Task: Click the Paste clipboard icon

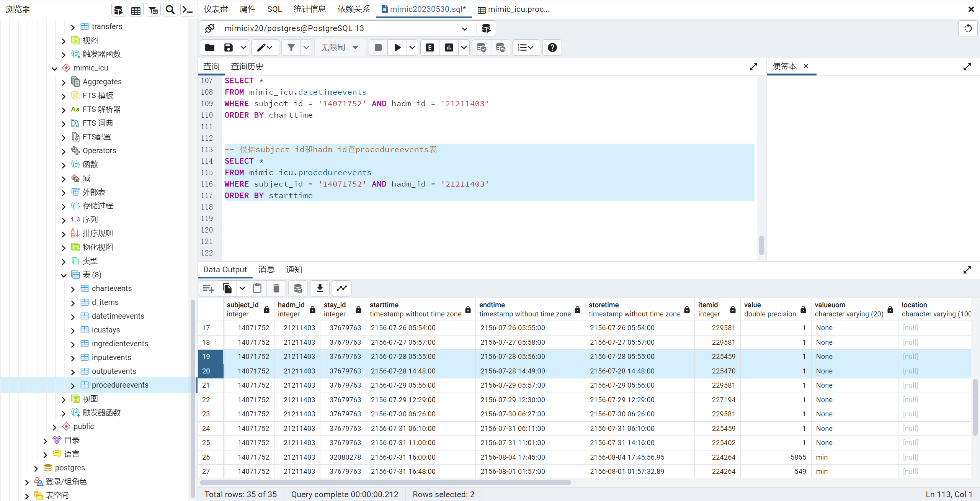Action: (x=257, y=288)
